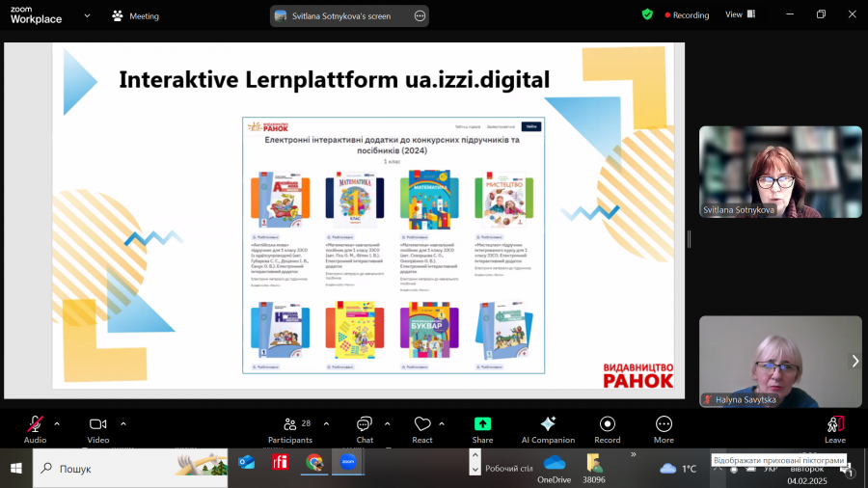Image resolution: width=868 pixels, height=488 pixels.
Task: Select Halyna Savytska video thumbnail
Action: (780, 362)
